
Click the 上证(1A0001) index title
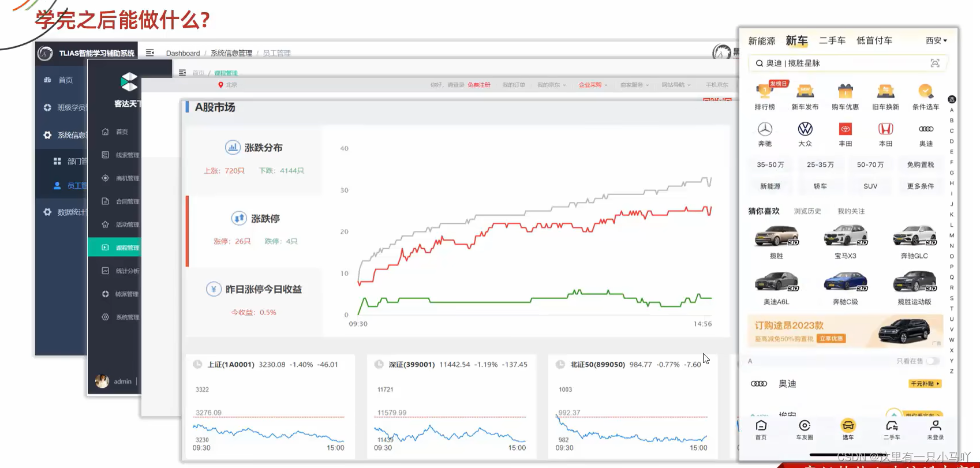231,365
